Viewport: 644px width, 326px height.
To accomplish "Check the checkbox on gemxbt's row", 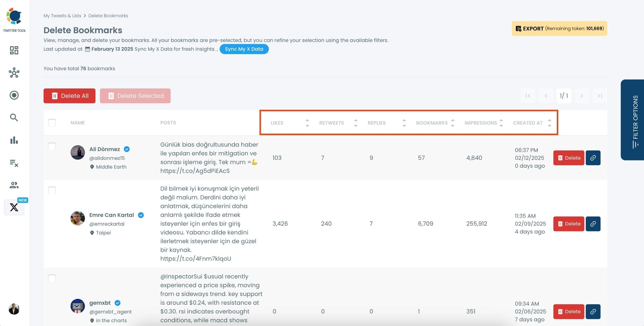I will pos(52,278).
